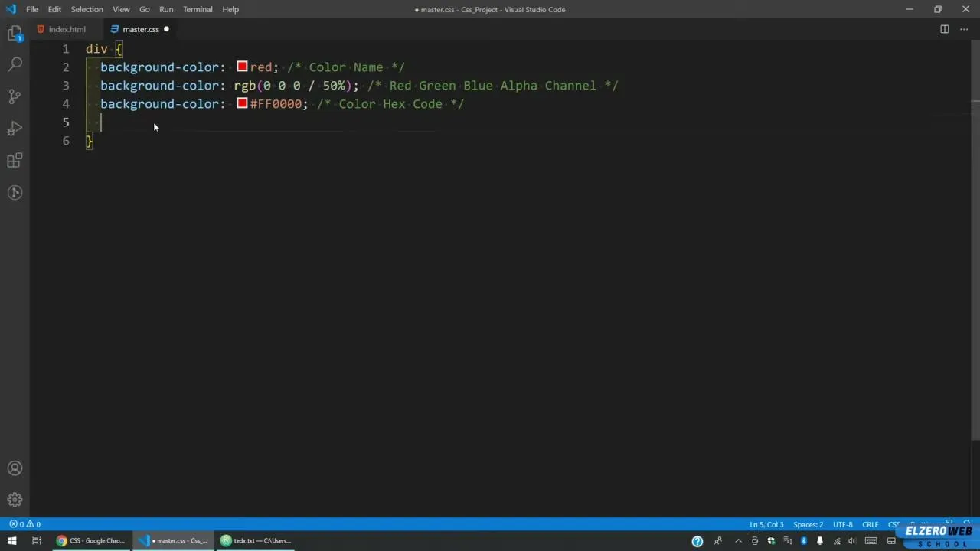
Task: Open the Manage gear icon
Action: point(15,500)
